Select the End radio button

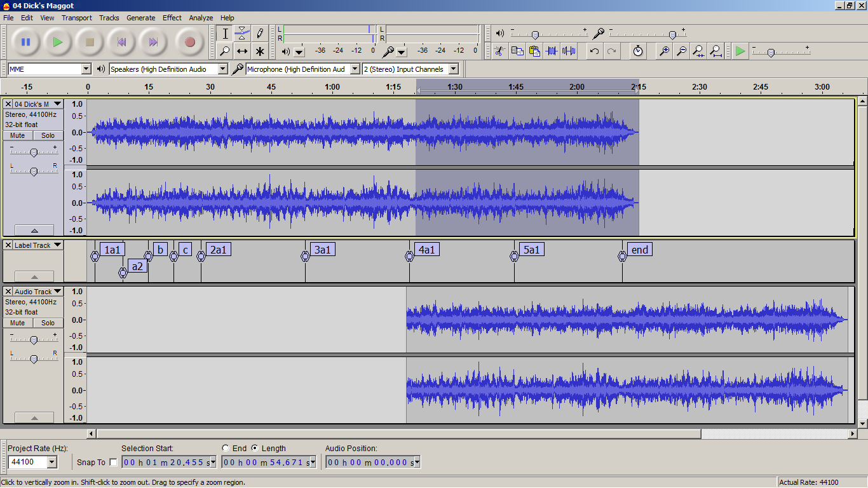pyautogui.click(x=226, y=448)
